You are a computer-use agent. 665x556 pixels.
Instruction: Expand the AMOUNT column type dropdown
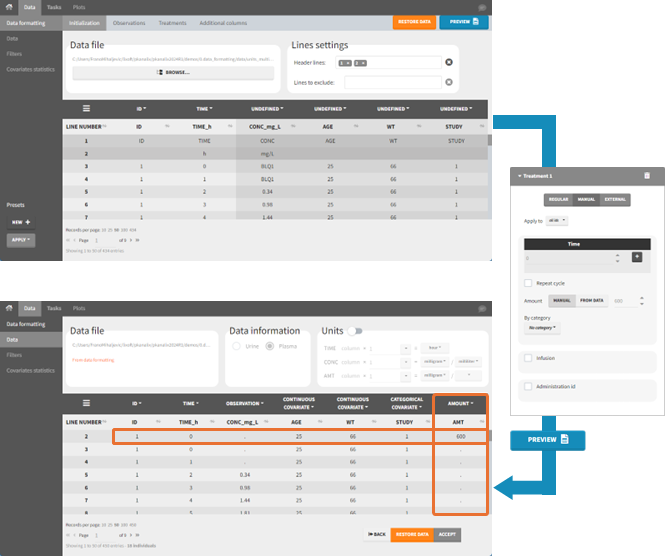[x=460, y=403]
